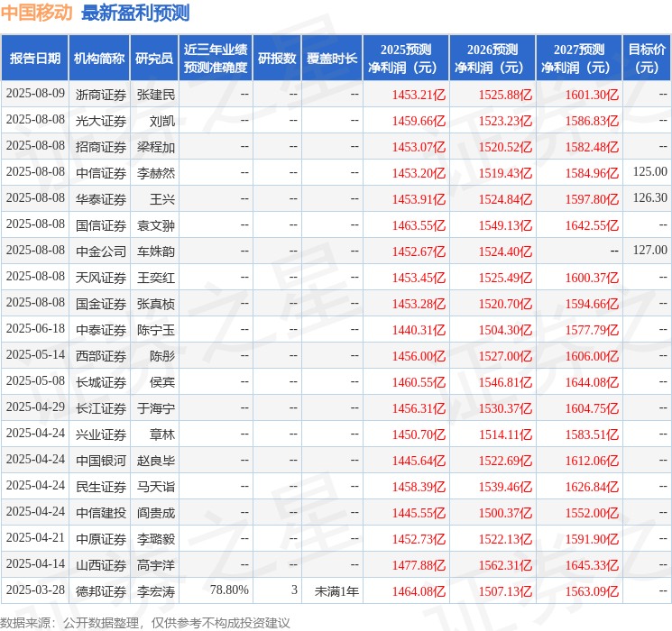Screen dimensions: 672x631
Task: Click target price 127.00
Action: coord(650,250)
